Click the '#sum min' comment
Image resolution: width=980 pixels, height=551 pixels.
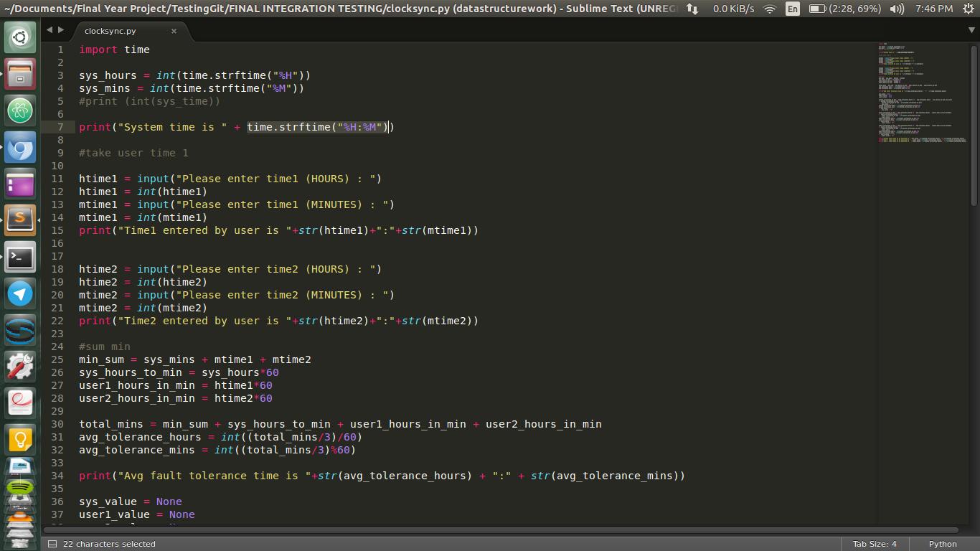point(105,347)
